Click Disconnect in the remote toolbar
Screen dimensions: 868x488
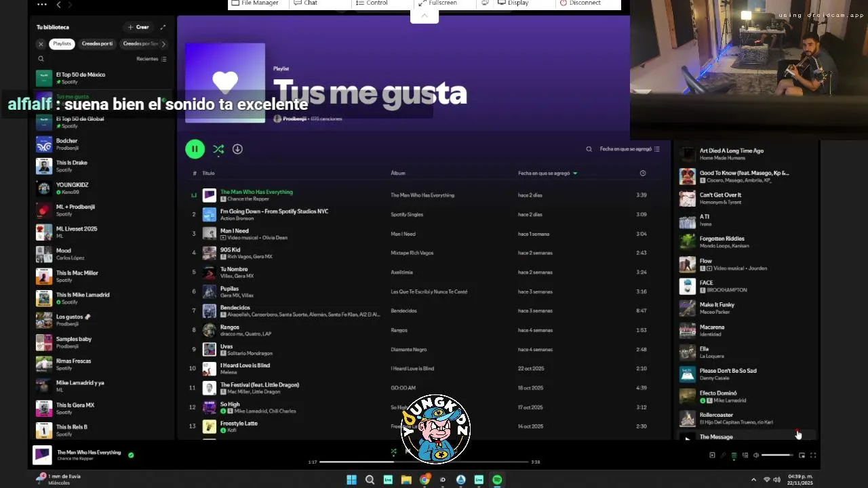(580, 3)
